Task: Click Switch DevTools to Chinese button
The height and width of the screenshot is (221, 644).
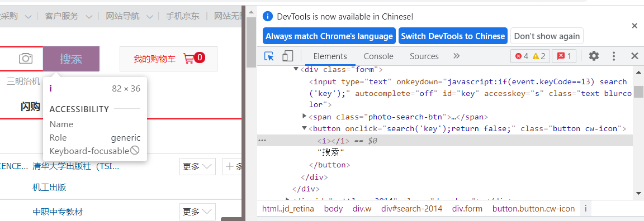Action: [453, 36]
